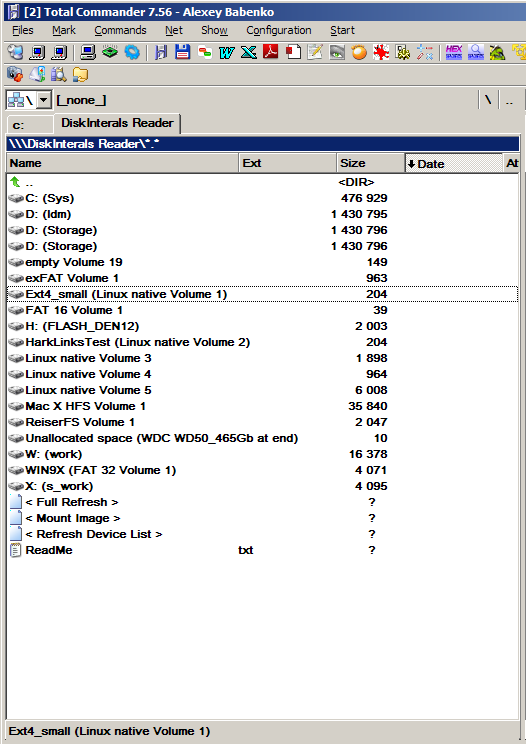The width and height of the screenshot is (526, 744).
Task: Sort list by Size column header
Action: point(370,163)
